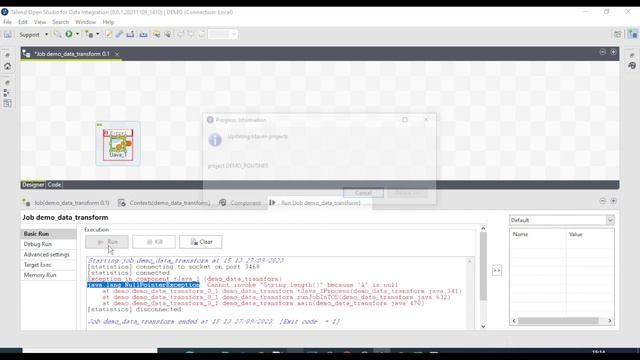Open the Job(demo_data_transform 0.1) view tab
Screen dimensions: 640x360
66,203
